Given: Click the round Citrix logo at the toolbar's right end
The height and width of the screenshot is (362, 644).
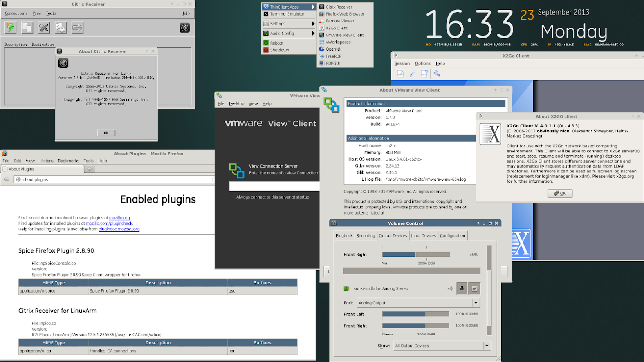Looking at the screenshot, I should 185,28.
